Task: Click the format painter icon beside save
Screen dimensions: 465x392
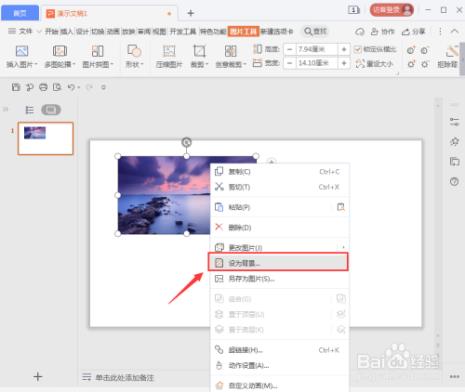Action: 30,87
